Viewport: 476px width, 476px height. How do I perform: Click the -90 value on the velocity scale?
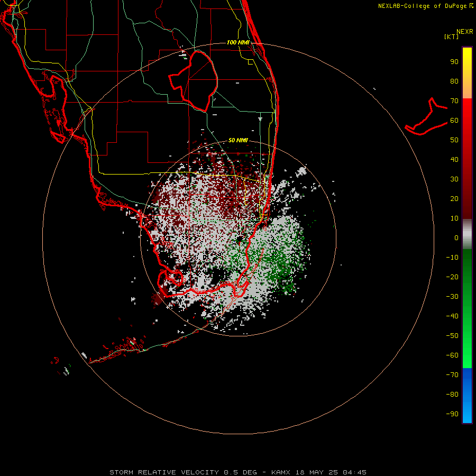click(x=452, y=414)
